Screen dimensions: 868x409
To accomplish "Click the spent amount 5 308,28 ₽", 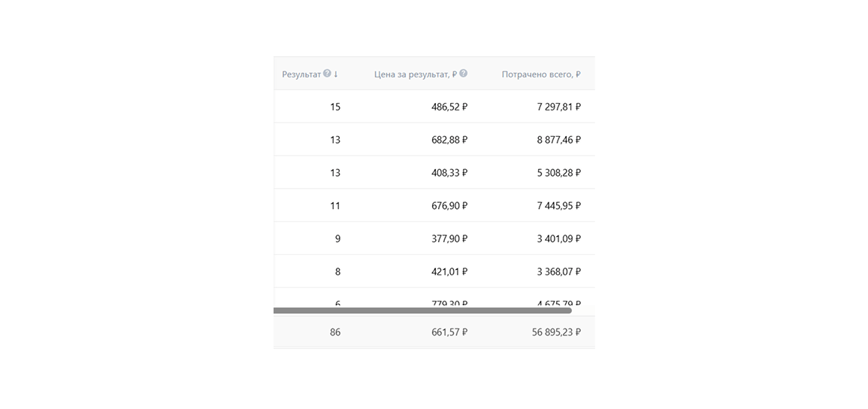I will [x=558, y=173].
